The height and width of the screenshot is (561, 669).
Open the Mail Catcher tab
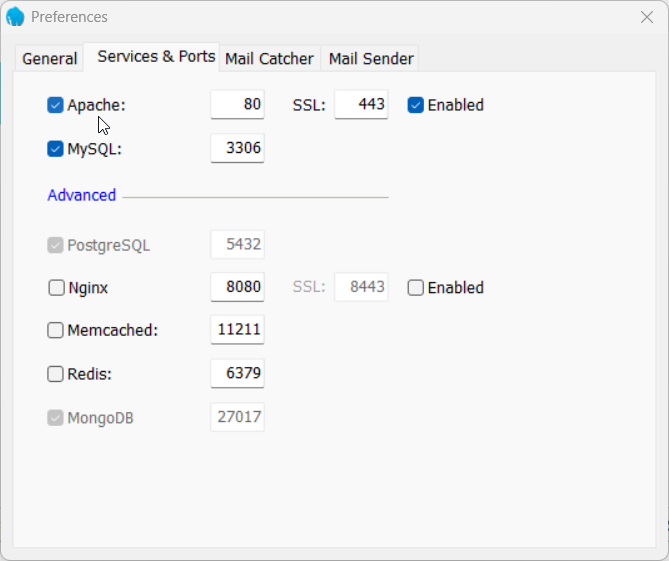(269, 59)
